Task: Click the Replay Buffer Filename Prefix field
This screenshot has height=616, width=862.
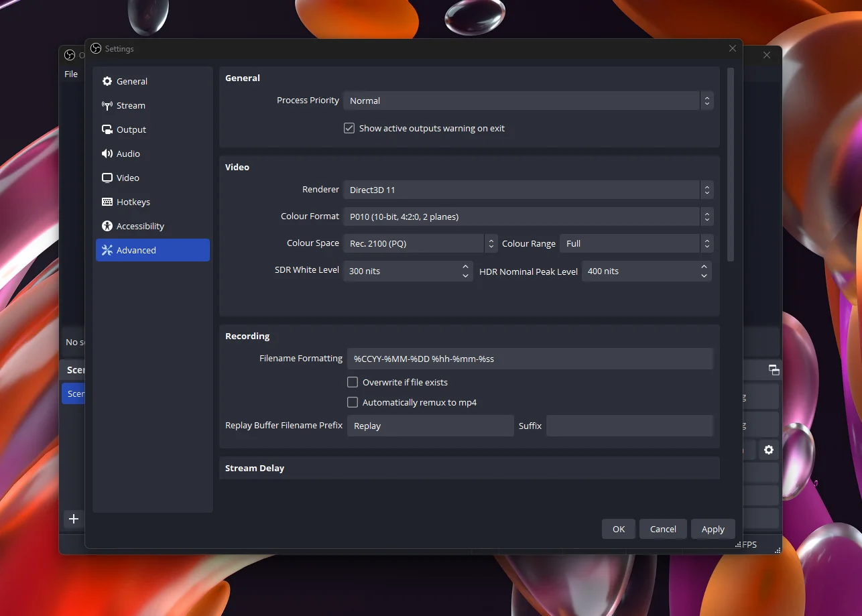Action: click(430, 426)
